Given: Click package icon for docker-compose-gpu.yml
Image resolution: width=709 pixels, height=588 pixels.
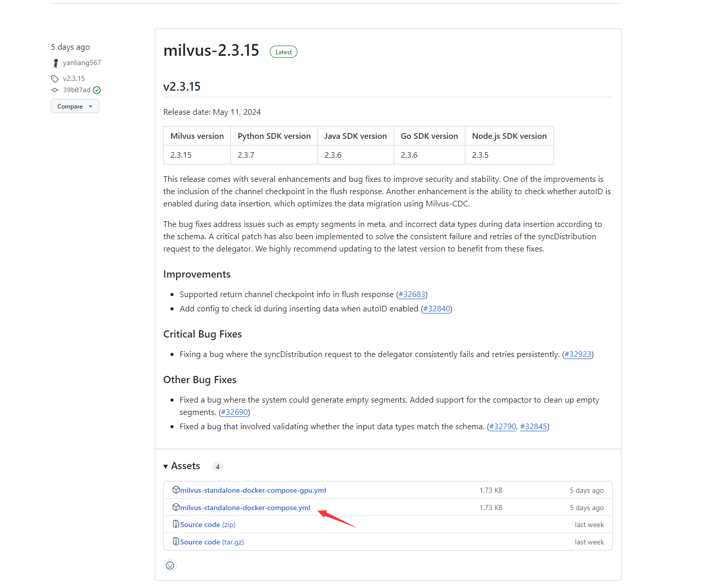Looking at the screenshot, I should [176, 490].
